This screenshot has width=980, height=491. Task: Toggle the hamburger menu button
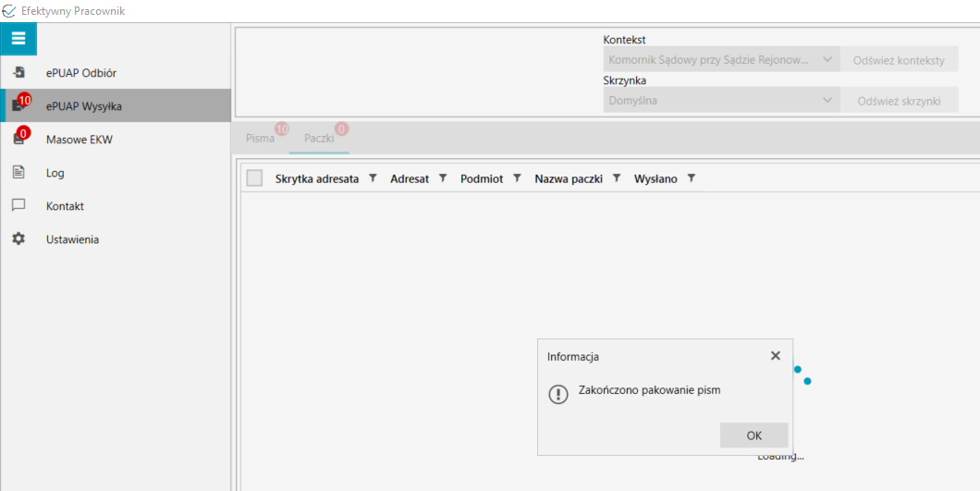pos(18,39)
